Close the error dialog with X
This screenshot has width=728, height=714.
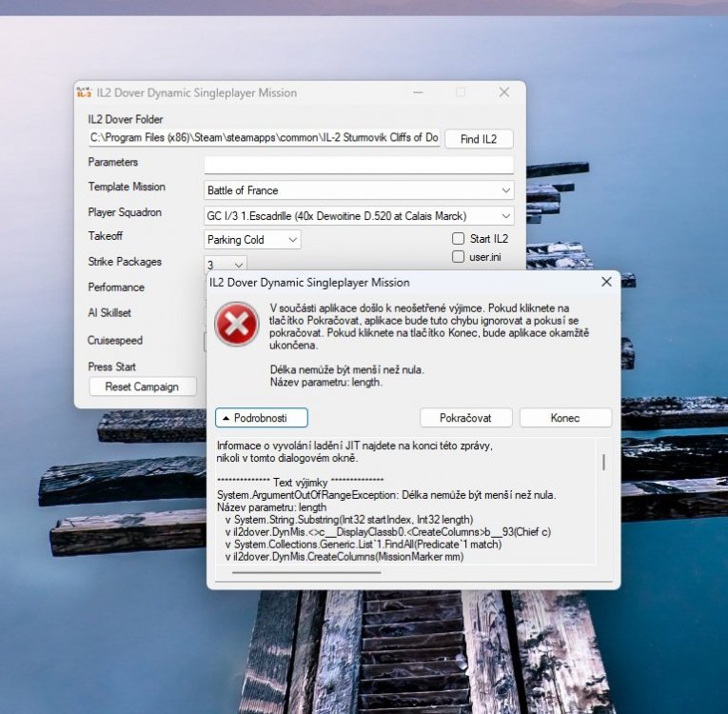pyautogui.click(x=606, y=282)
